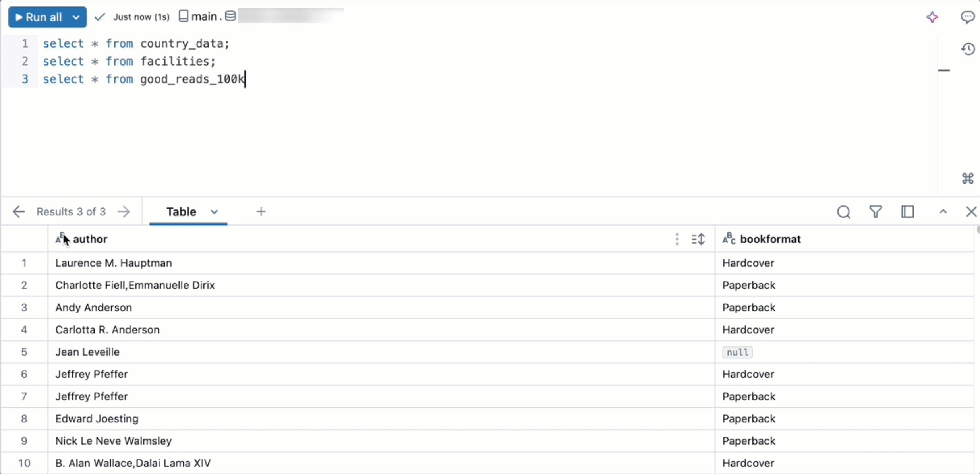Click the AI assistant sparkle icon

click(932, 17)
